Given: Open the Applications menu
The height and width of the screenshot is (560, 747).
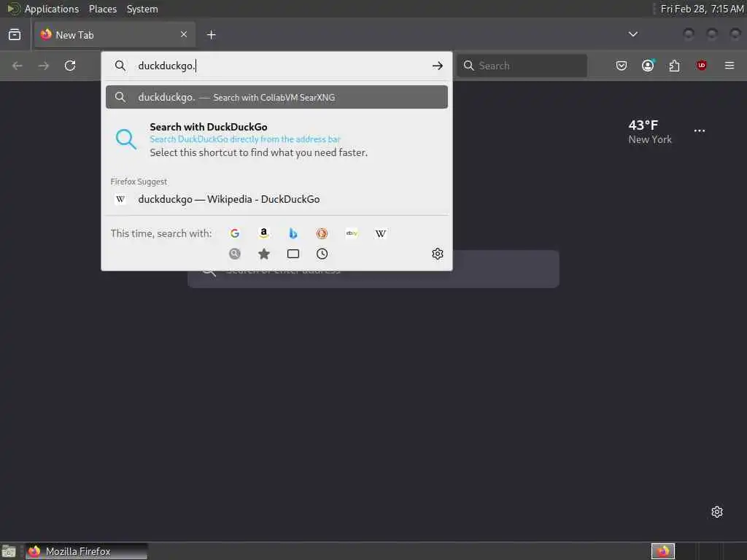Looking at the screenshot, I should point(52,9).
